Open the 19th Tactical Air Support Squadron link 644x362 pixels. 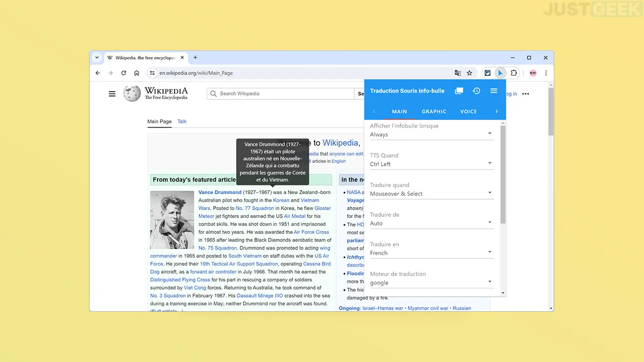click(x=239, y=264)
